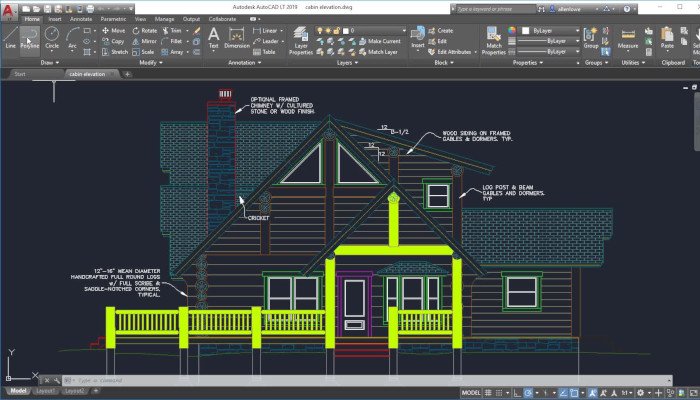Image resolution: width=700 pixels, height=400 pixels.
Task: Expand the Modify panel
Action: coord(150,62)
